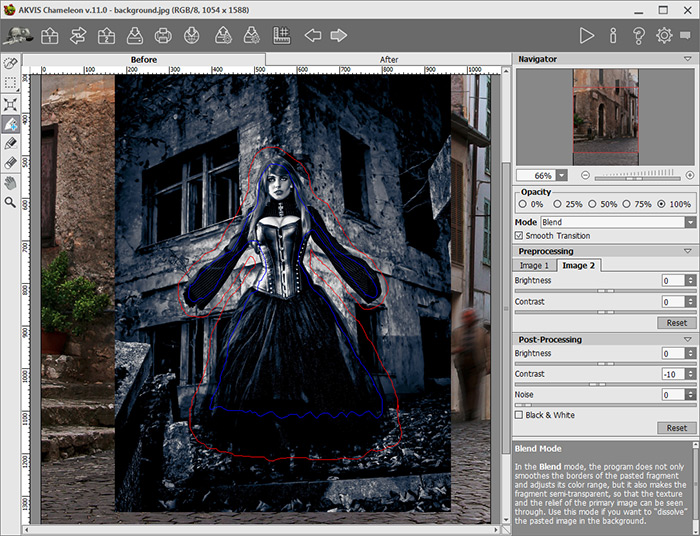Toggle the Smooth Transition checkbox
Image resolution: width=700 pixels, height=536 pixels.
(x=519, y=236)
